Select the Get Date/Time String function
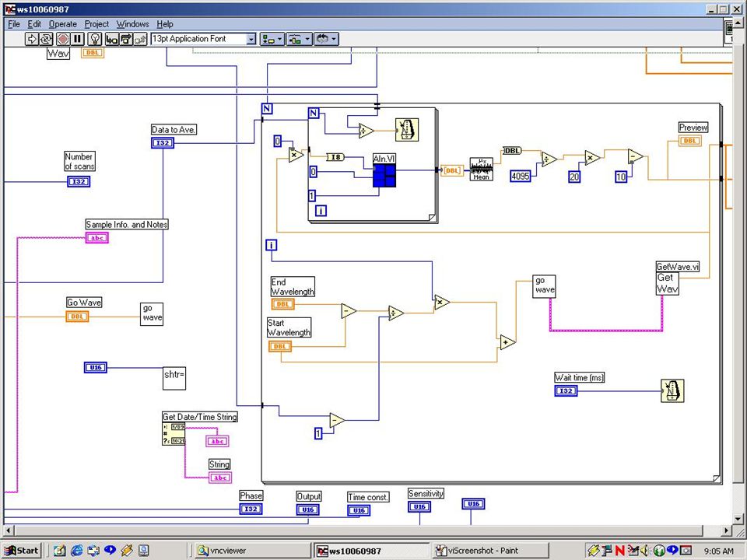Screen dimensions: 747x560 [174, 434]
